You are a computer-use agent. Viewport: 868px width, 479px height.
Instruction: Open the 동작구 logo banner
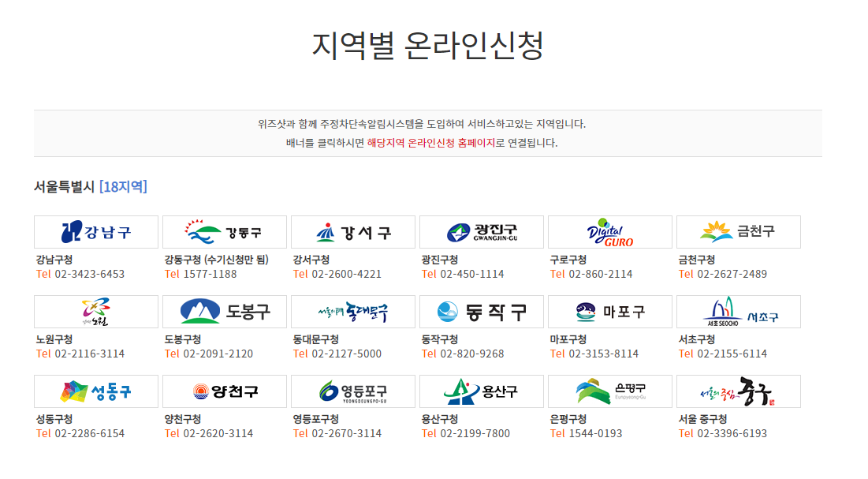[x=482, y=312]
